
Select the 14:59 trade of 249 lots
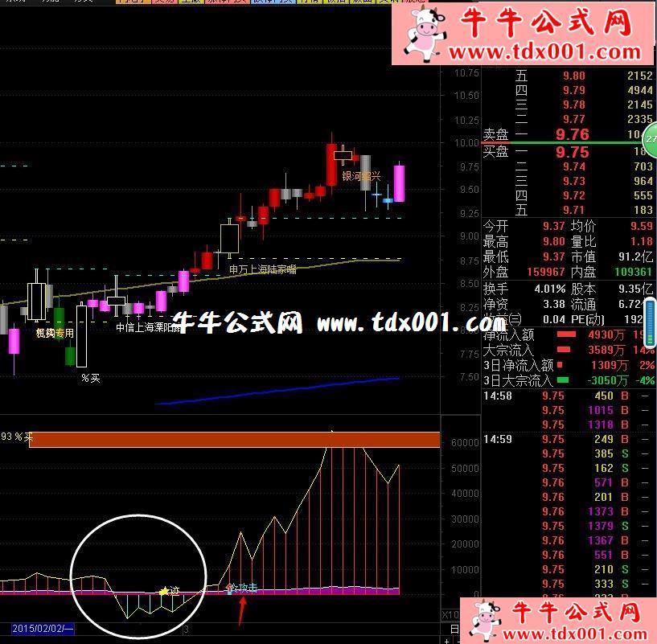point(568,439)
